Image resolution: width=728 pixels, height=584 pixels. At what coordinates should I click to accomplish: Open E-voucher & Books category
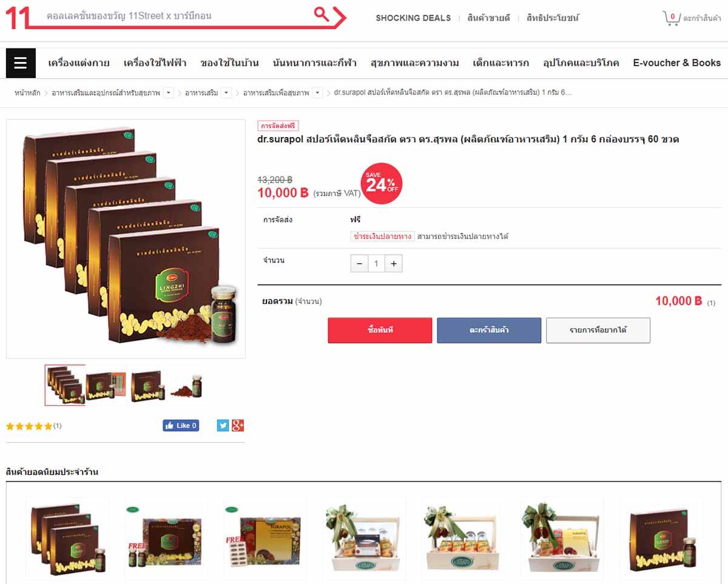pos(676,62)
